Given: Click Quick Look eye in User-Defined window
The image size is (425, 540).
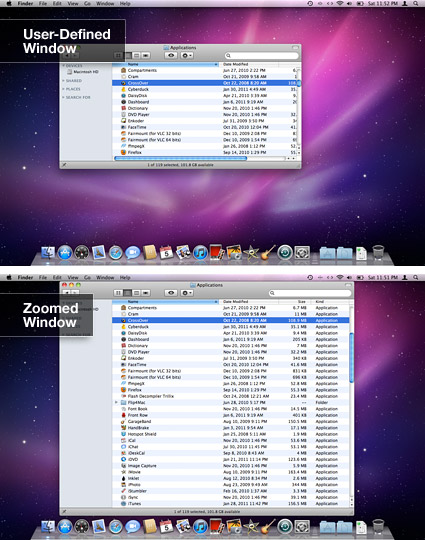Looking at the screenshot, I should 171,55.
